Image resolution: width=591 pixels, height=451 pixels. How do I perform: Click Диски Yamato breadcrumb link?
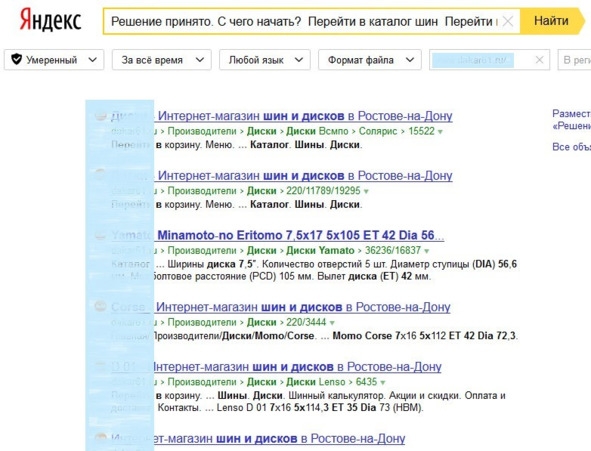tap(320, 251)
